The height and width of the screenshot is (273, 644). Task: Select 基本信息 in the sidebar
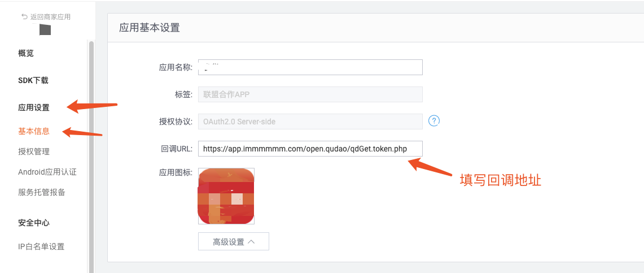tap(34, 132)
